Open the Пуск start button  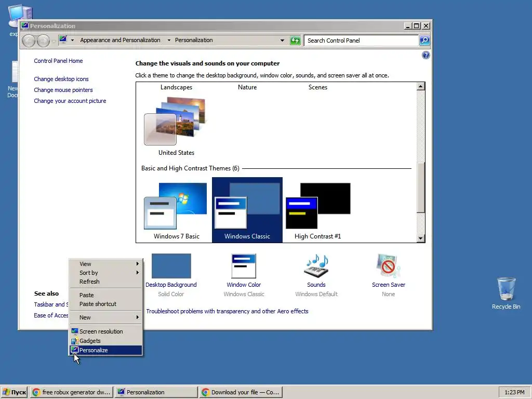coord(14,392)
